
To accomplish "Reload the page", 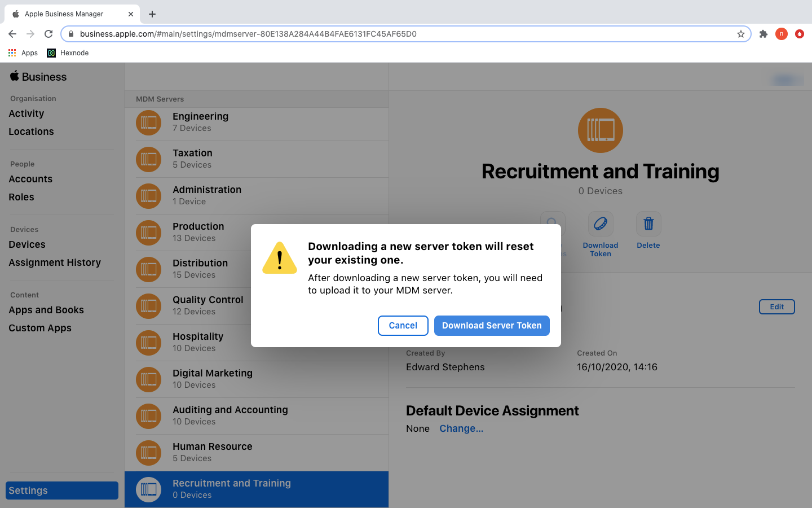I will point(48,34).
